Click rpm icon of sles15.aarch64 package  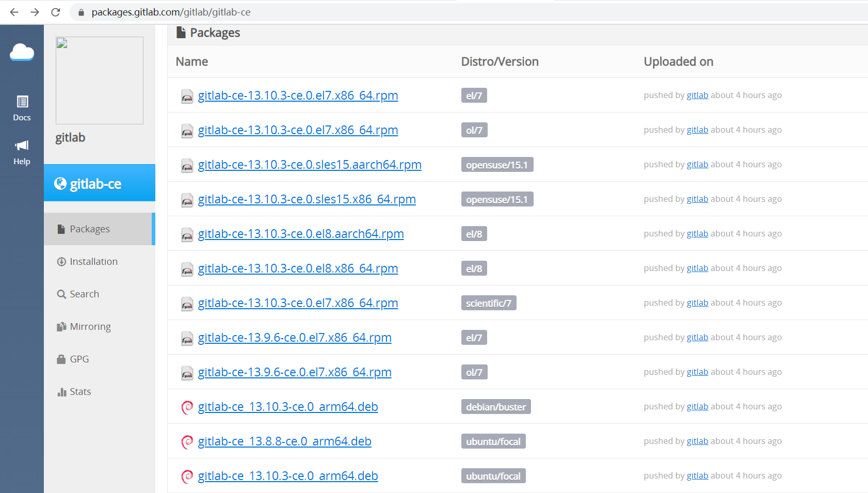[x=187, y=166]
